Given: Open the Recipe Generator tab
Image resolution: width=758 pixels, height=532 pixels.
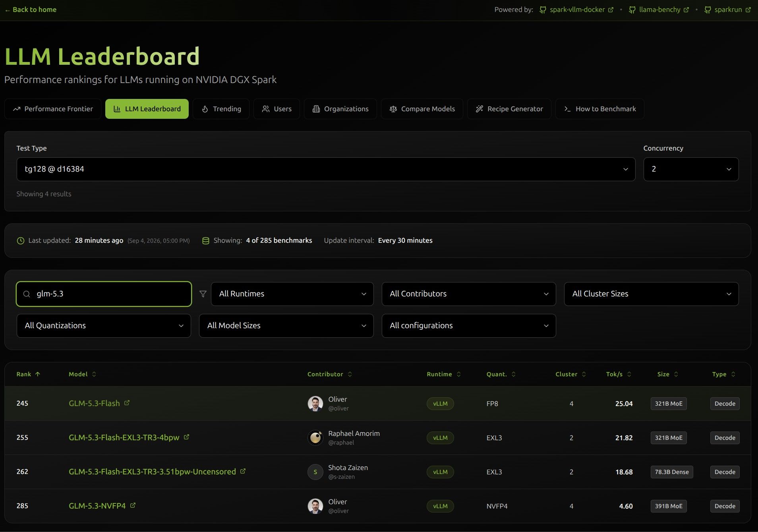Looking at the screenshot, I should click(509, 109).
